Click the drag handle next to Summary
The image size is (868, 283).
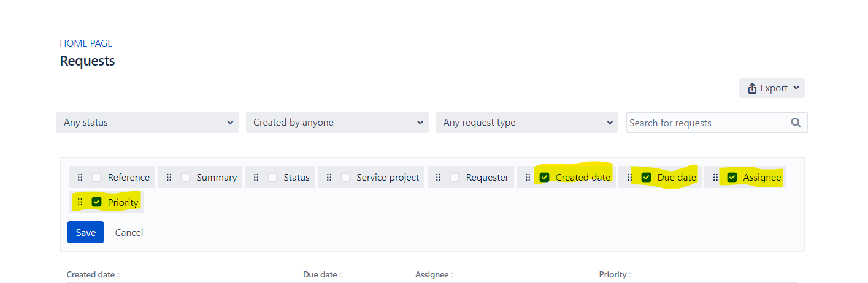(169, 178)
